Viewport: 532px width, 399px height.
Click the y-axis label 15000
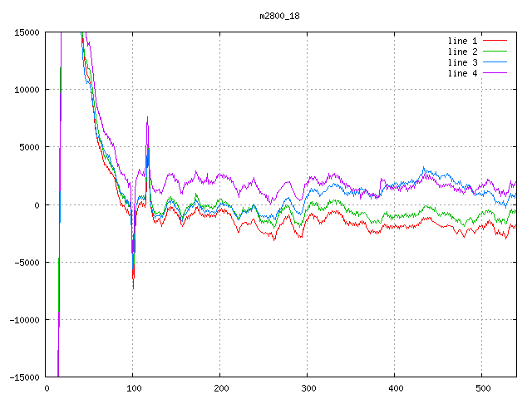pyautogui.click(x=27, y=32)
